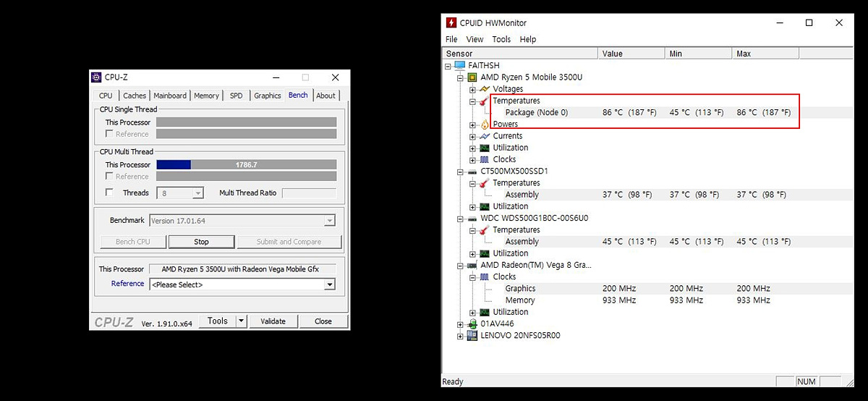Click the Currents wave icon

(x=485, y=136)
